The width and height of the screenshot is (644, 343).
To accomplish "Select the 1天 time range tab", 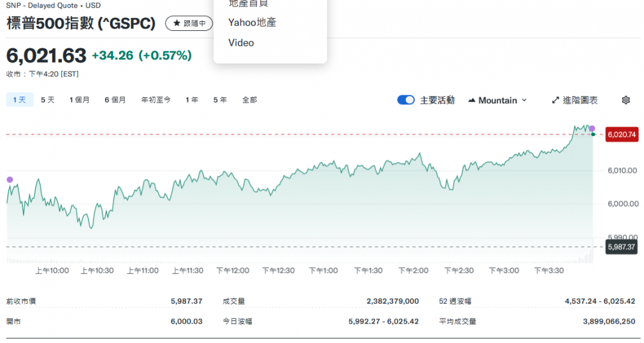I will coord(19,100).
